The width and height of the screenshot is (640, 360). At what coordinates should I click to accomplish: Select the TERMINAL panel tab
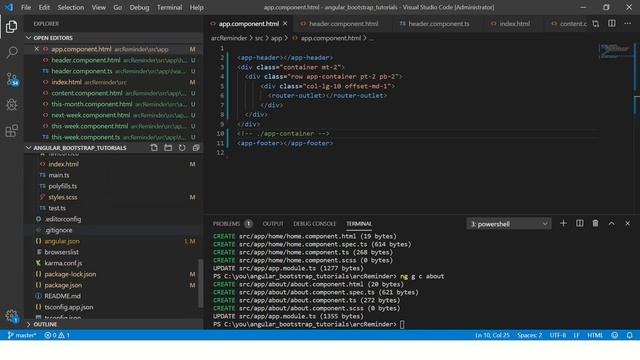[359, 224]
